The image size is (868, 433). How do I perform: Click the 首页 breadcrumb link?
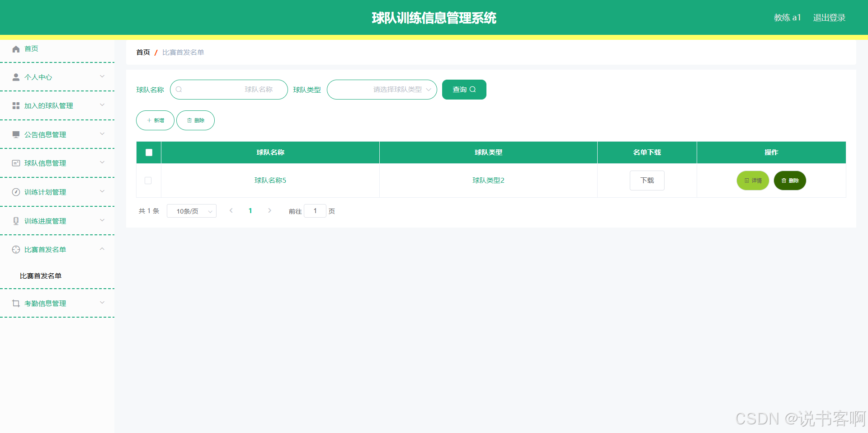[x=143, y=52]
